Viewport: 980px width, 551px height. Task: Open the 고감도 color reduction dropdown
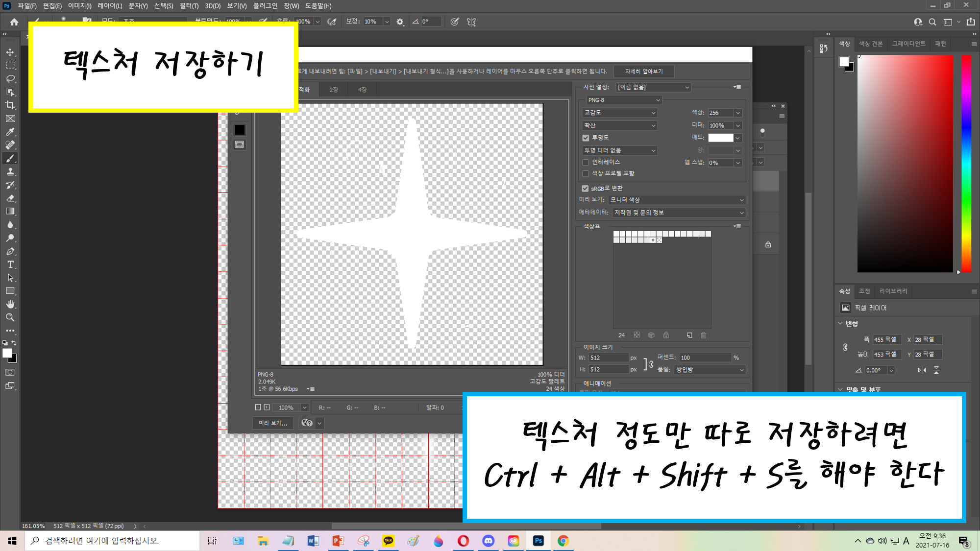[620, 113]
